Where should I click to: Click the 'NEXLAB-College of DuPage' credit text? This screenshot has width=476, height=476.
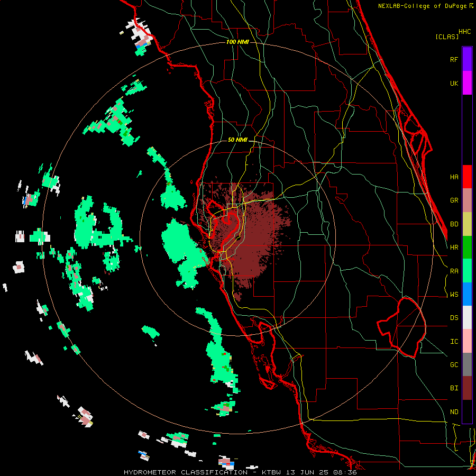[423, 6]
